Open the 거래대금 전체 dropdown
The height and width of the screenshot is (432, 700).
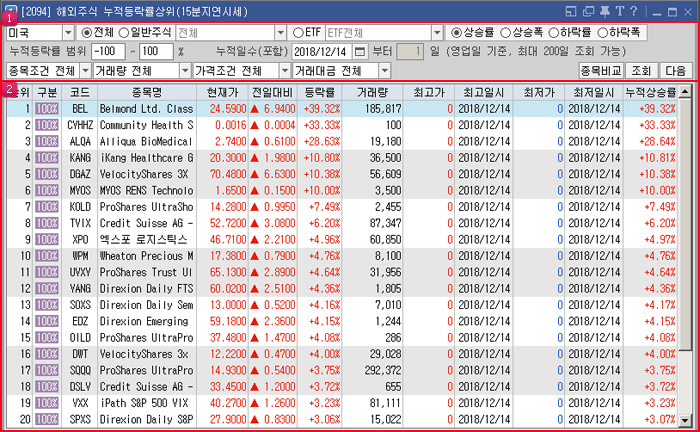(385, 71)
